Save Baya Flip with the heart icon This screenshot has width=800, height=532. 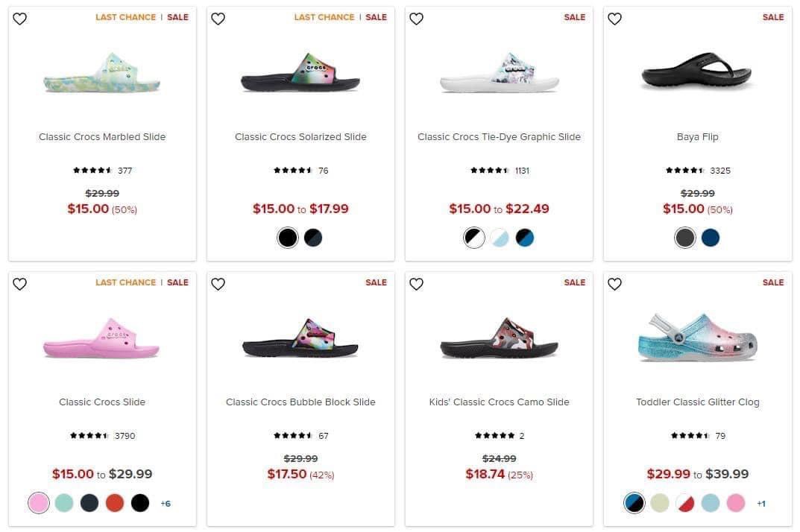[x=615, y=19]
